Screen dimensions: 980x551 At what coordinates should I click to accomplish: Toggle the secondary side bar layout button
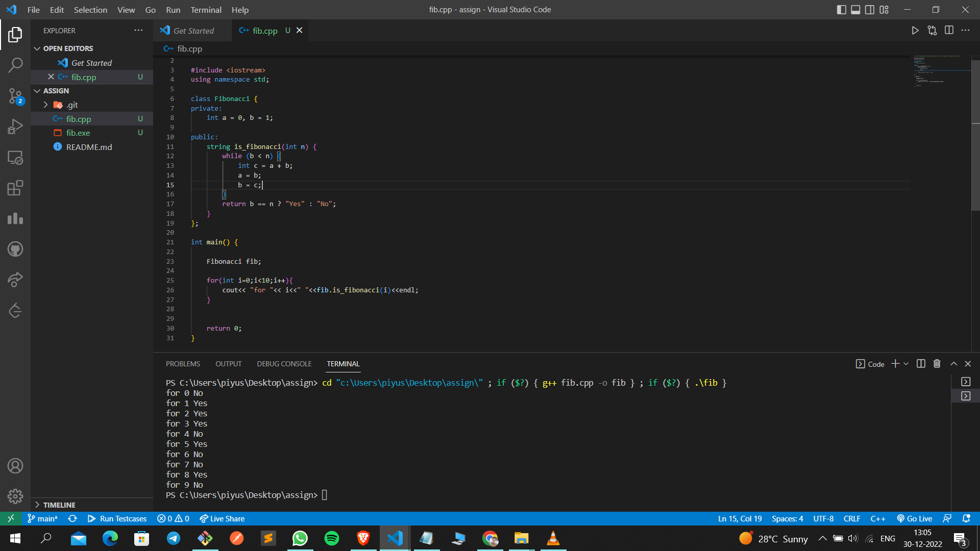coord(870,10)
